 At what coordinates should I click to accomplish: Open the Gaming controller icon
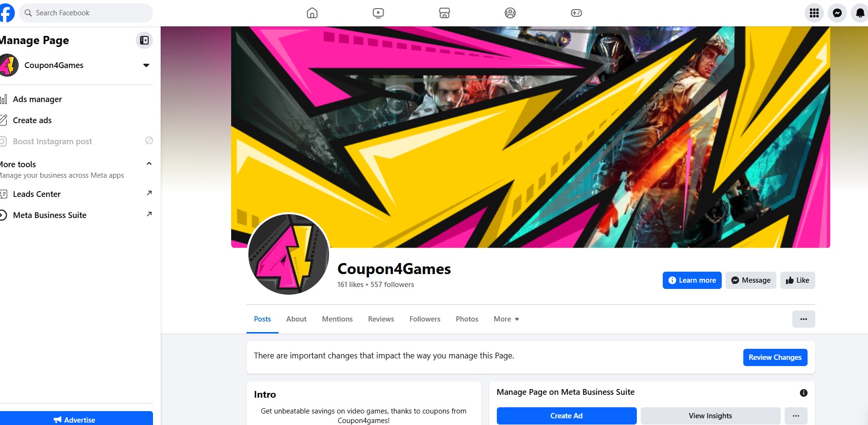[x=576, y=13]
